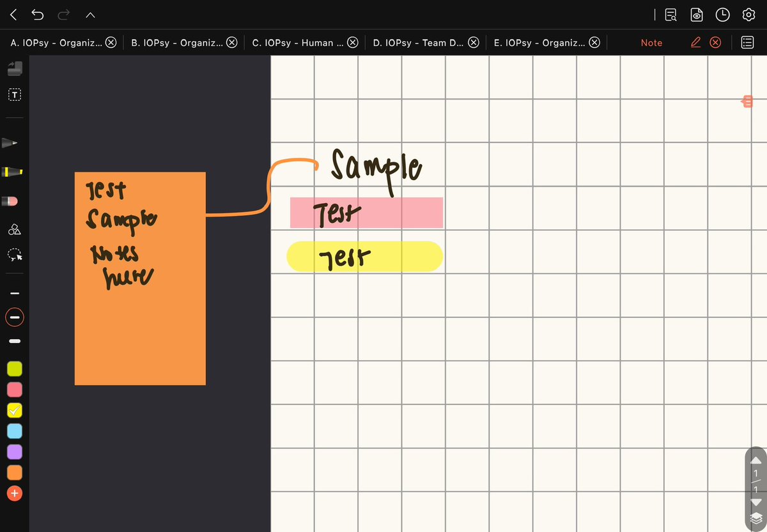Choose the medium stroke width
The height and width of the screenshot is (532, 767).
[15, 317]
